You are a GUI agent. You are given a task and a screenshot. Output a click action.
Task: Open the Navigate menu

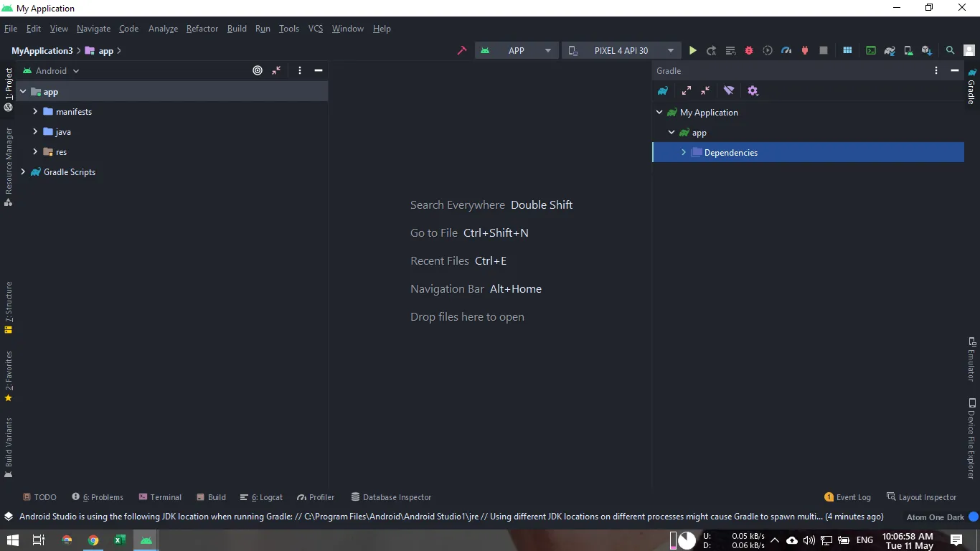tap(93, 29)
